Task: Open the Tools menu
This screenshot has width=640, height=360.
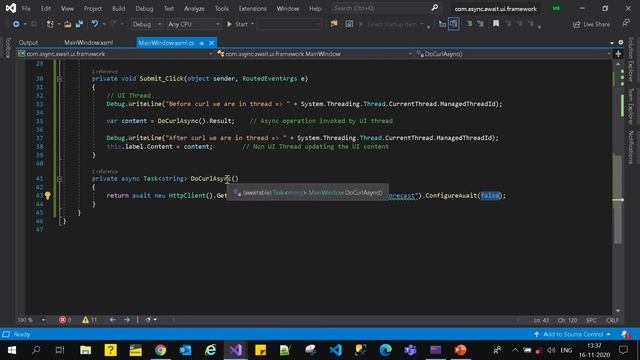Action: tap(222, 8)
